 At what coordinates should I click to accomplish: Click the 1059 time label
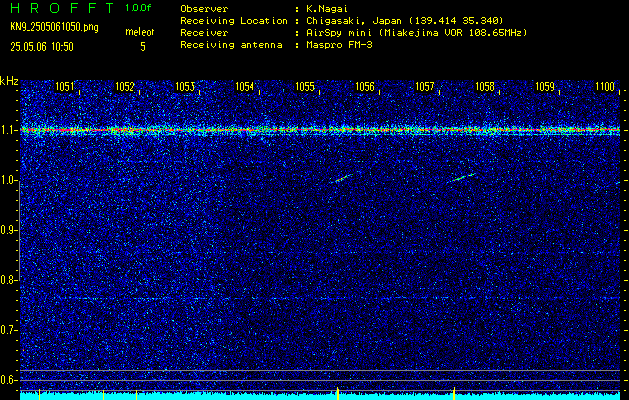coord(545,87)
